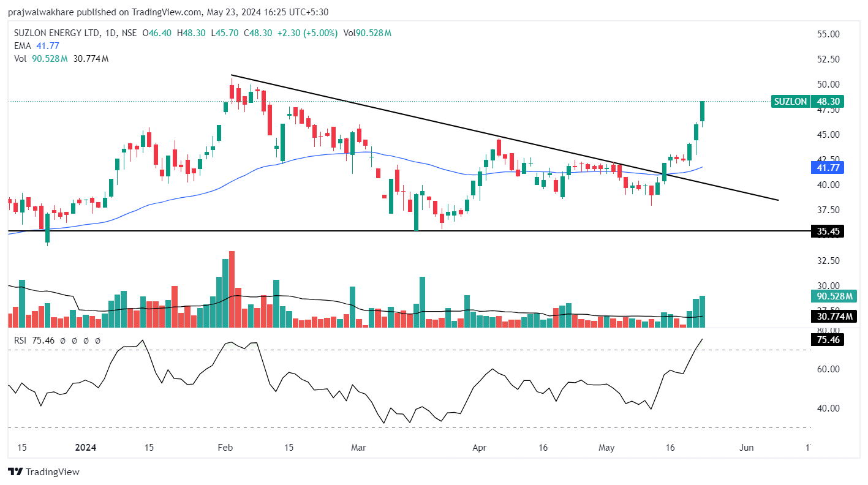This screenshot has width=868, height=485.
Task: Click the 45.00 price scale label
Action: point(827,135)
